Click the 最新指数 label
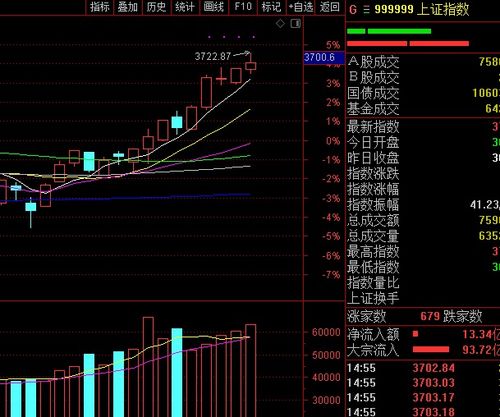Viewport: 500px width, 417px height. click(373, 127)
